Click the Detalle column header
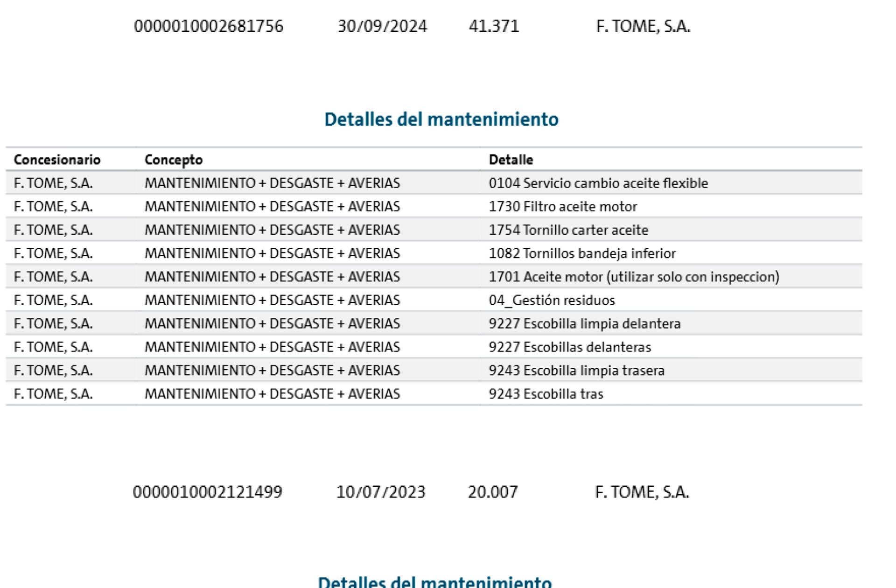Image resolution: width=896 pixels, height=588 pixels. coord(511,160)
